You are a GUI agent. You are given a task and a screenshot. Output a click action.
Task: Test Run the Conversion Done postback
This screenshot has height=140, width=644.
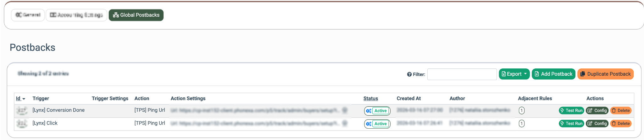[571, 111]
